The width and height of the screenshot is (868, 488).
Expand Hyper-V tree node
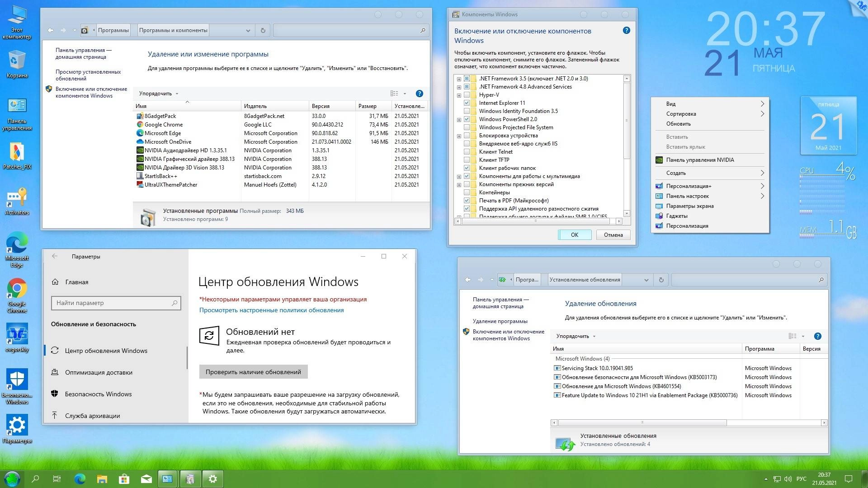[459, 95]
